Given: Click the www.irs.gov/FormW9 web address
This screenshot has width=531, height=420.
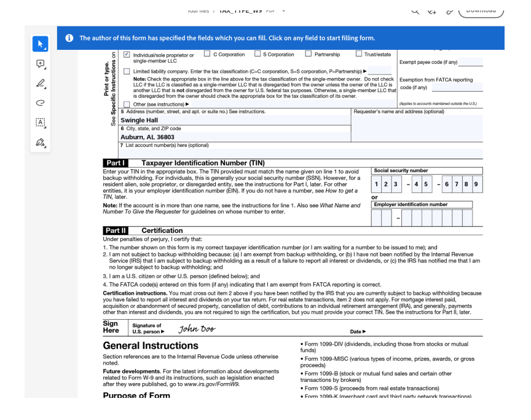Looking at the screenshot, I should [x=211, y=384].
